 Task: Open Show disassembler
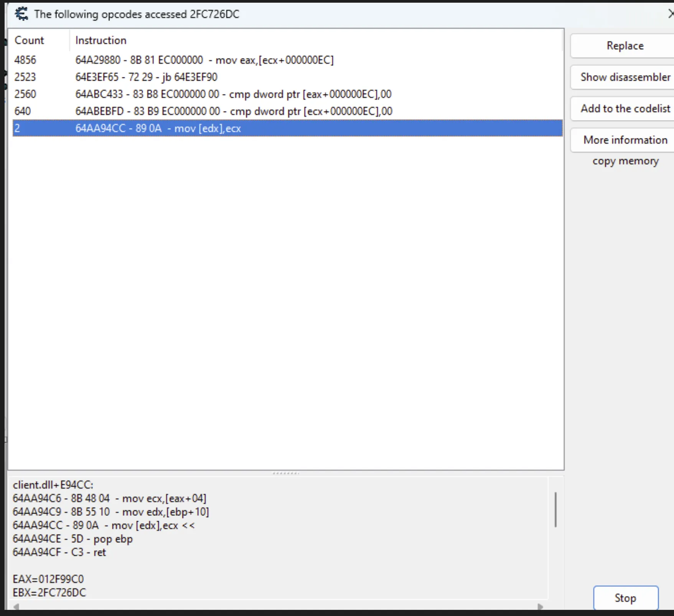[625, 77]
